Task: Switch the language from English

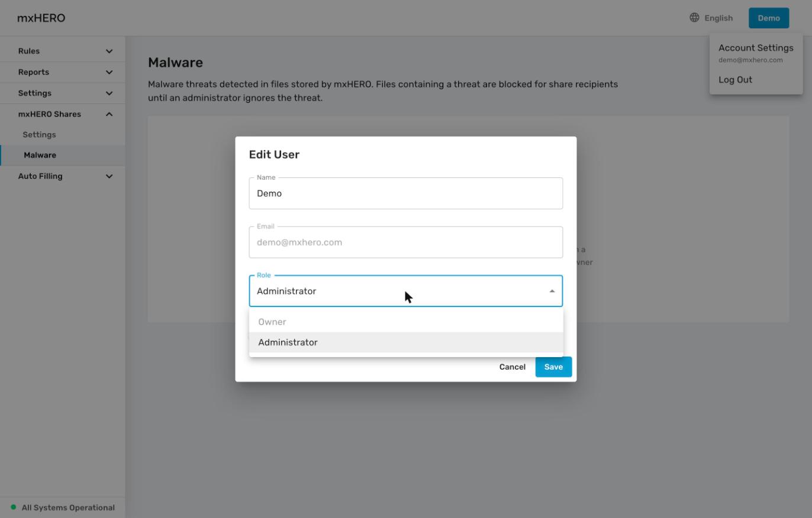Action: (718, 18)
